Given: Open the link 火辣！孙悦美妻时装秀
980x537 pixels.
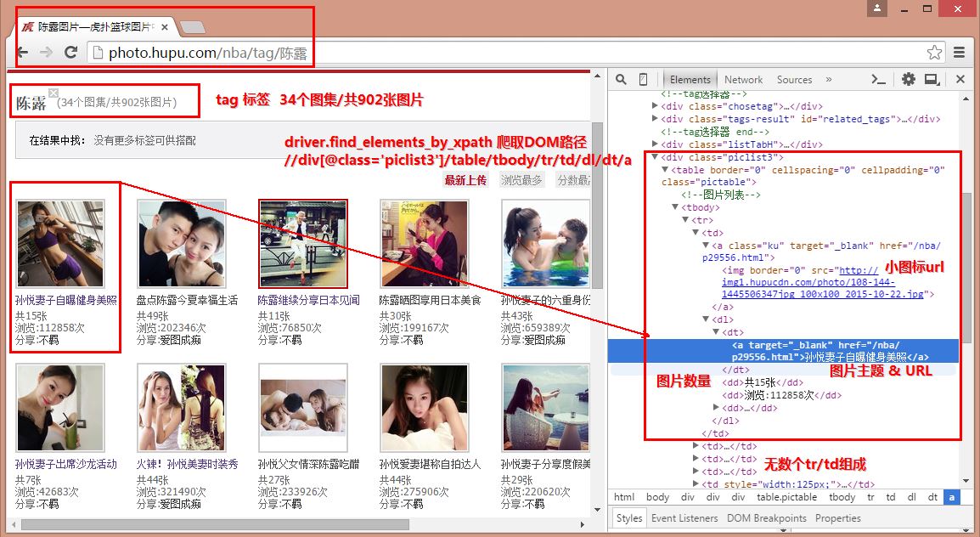Looking at the screenshot, I should [x=187, y=464].
